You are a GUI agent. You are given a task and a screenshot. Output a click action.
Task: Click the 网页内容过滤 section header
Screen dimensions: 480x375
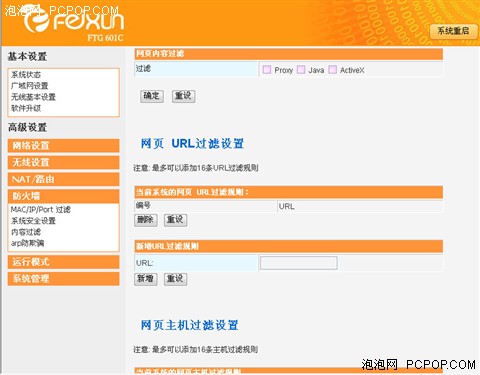point(289,54)
